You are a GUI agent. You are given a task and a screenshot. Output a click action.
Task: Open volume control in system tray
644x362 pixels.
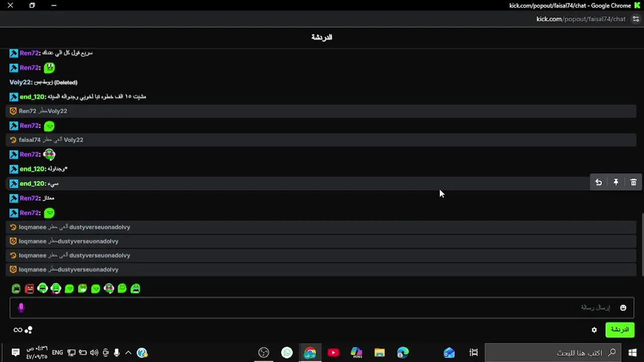tap(94, 352)
